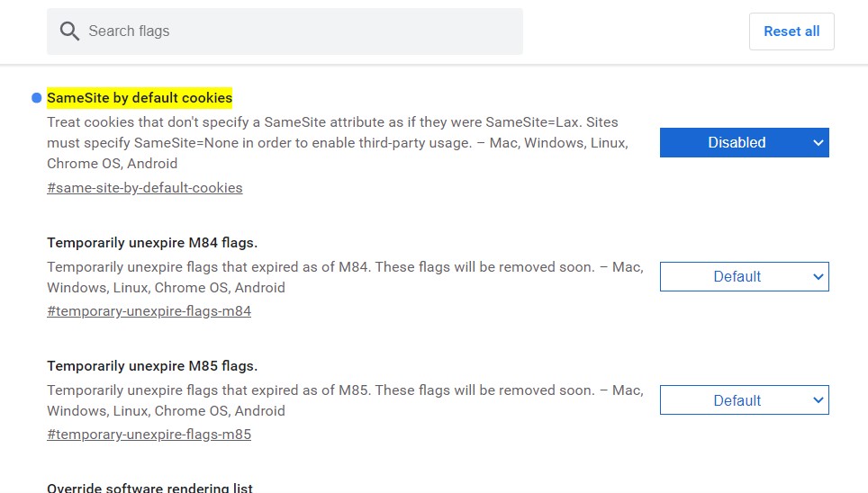Viewport: 868px width, 493px height.
Task: Select the Temporarily unexpire M84 flags heading
Action: (152, 243)
